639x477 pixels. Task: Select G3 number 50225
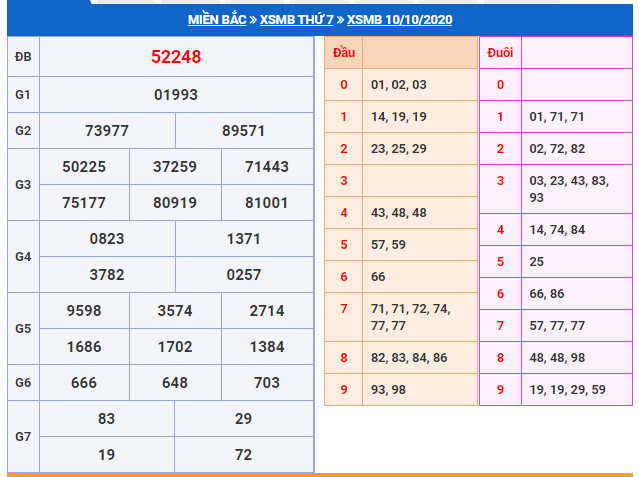pyautogui.click(x=84, y=167)
